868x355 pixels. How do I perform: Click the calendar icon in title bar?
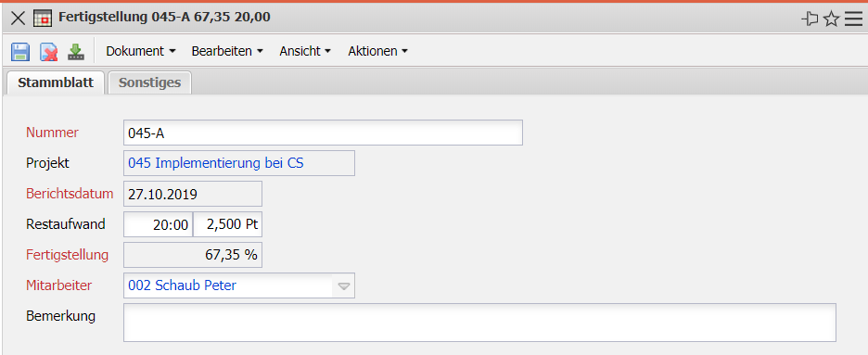42,18
